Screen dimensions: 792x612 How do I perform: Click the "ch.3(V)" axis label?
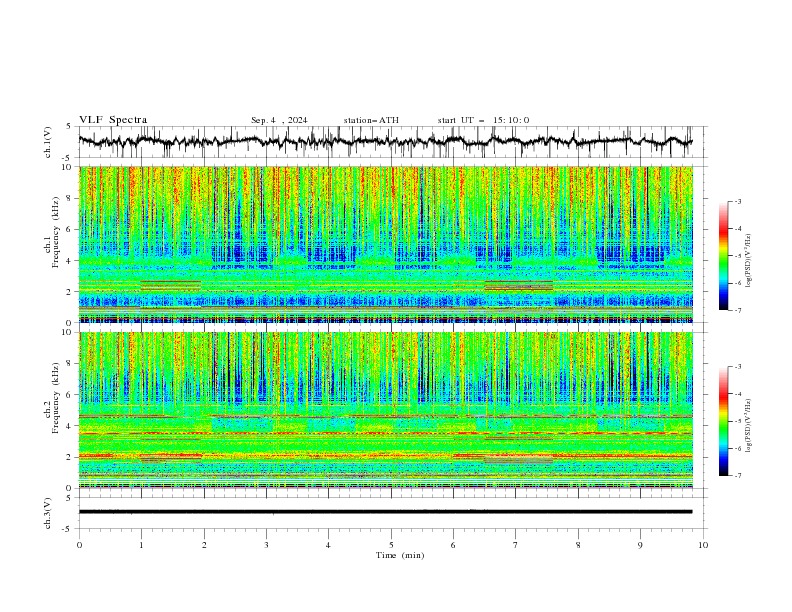click(48, 513)
